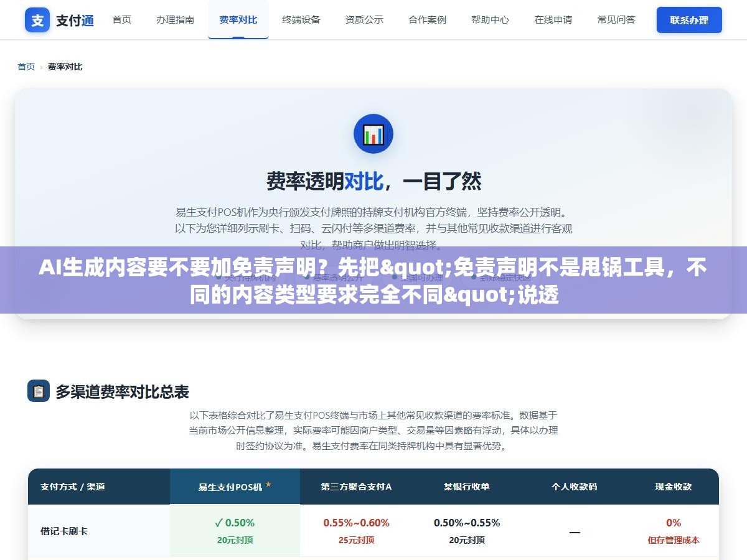Click the 费率透明对比，一目了然 heading
Image resolution: width=747 pixels, height=560 pixels.
[x=374, y=181]
